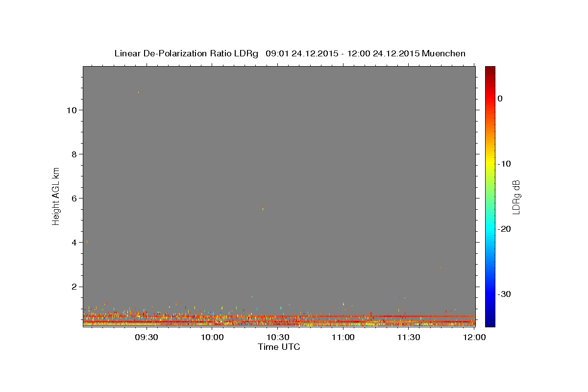This screenshot has width=588, height=392.
Task: Click the small data speck near 10.8 km height
Action: pos(138,92)
